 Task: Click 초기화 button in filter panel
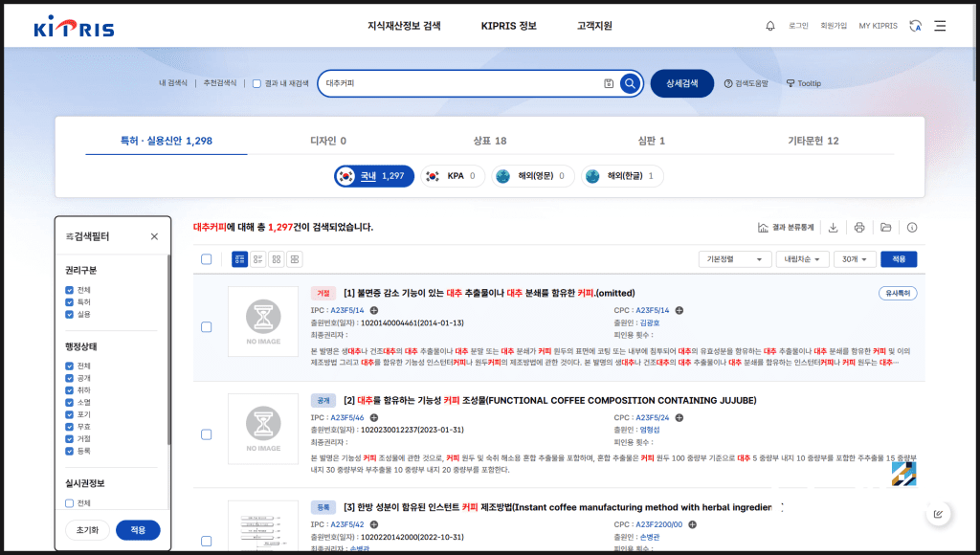coord(86,530)
